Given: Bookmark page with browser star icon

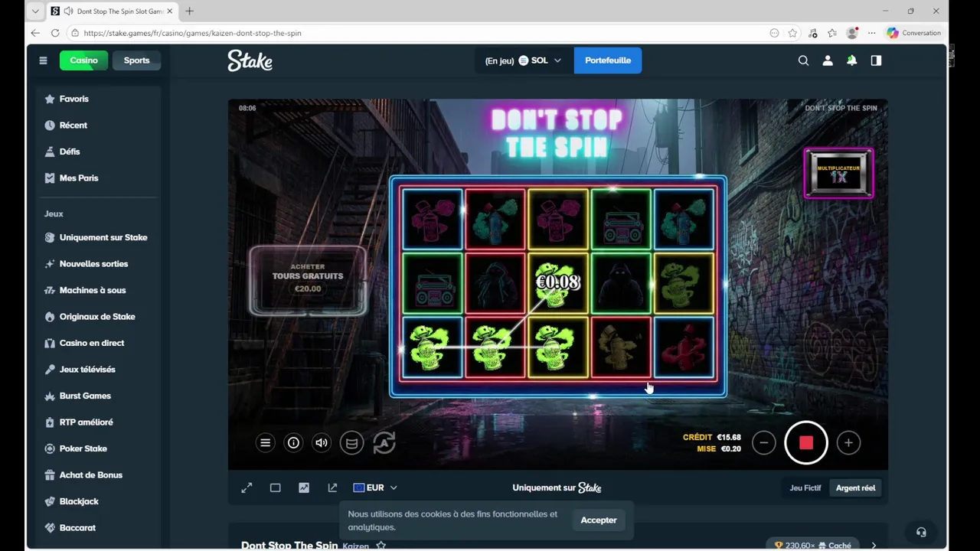Looking at the screenshot, I should [x=792, y=33].
